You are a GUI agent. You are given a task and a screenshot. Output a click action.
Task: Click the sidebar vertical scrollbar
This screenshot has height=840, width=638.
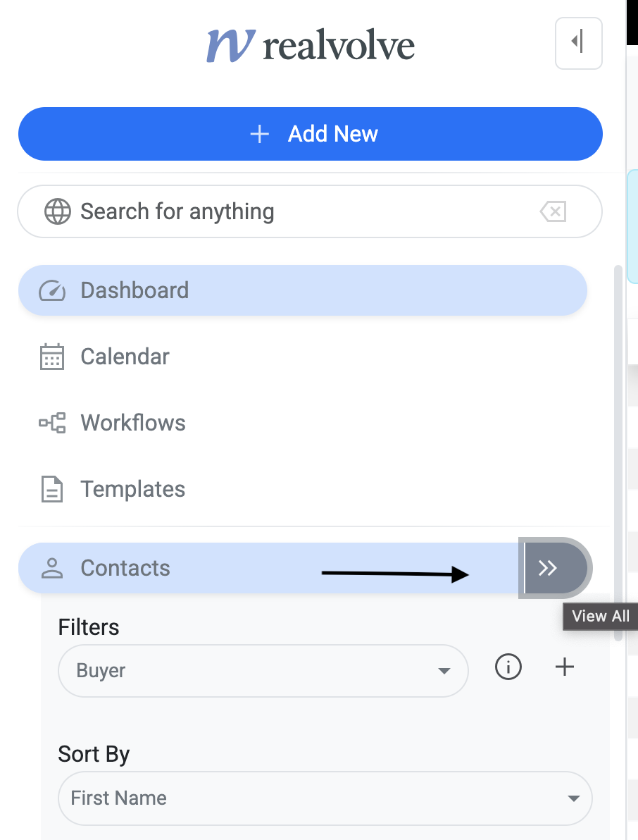point(618,451)
